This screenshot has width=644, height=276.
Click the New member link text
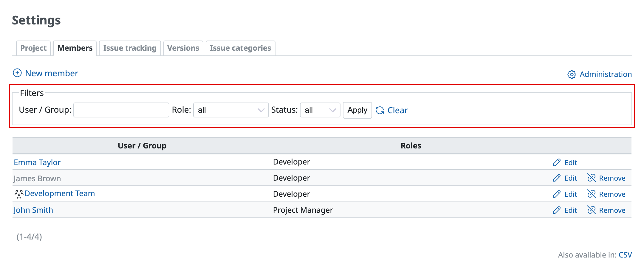52,73
